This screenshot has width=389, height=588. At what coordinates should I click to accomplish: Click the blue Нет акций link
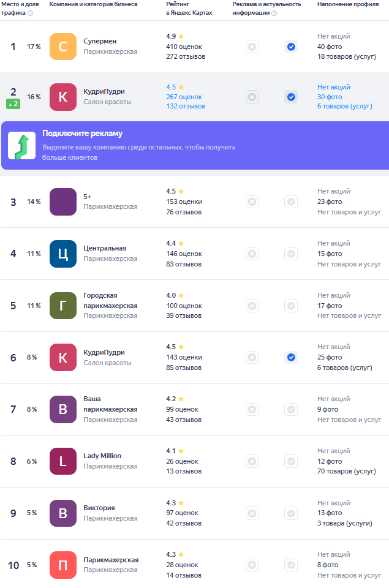coord(333,87)
